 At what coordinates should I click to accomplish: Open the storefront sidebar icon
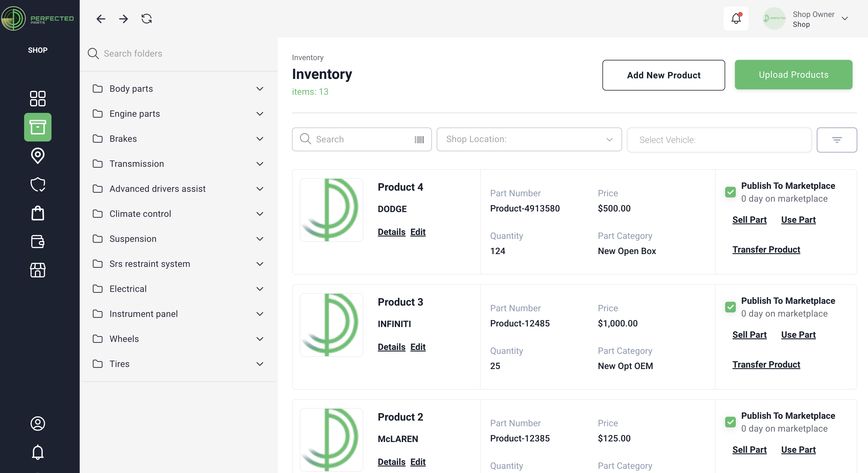38,270
